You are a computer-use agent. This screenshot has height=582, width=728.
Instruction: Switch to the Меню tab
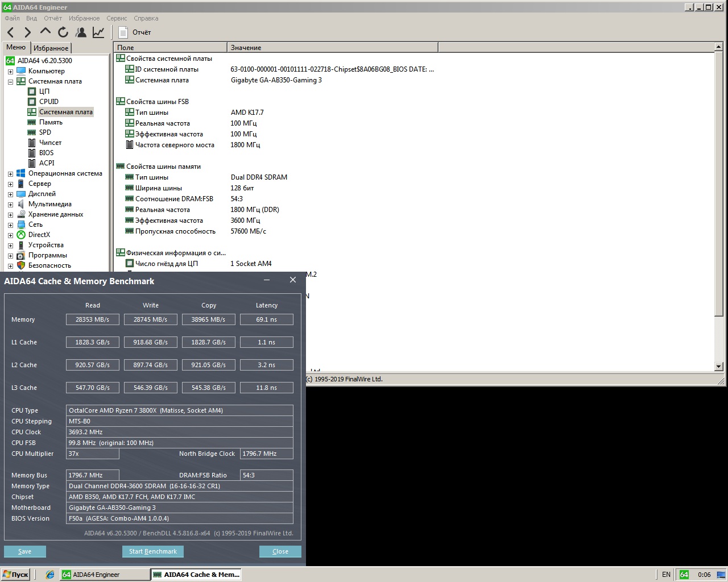tap(16, 47)
